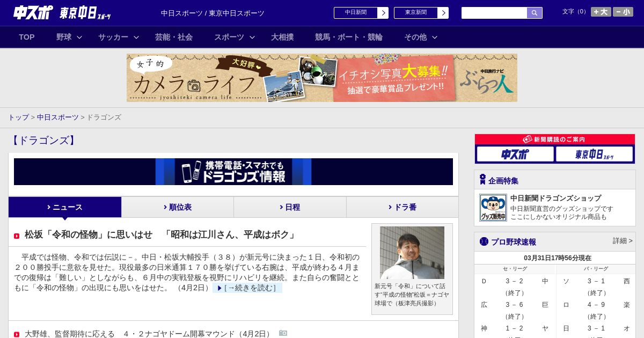Expand the サッカー dropdown chevron
Viewport: 644px width, 338px height.
pos(136,37)
